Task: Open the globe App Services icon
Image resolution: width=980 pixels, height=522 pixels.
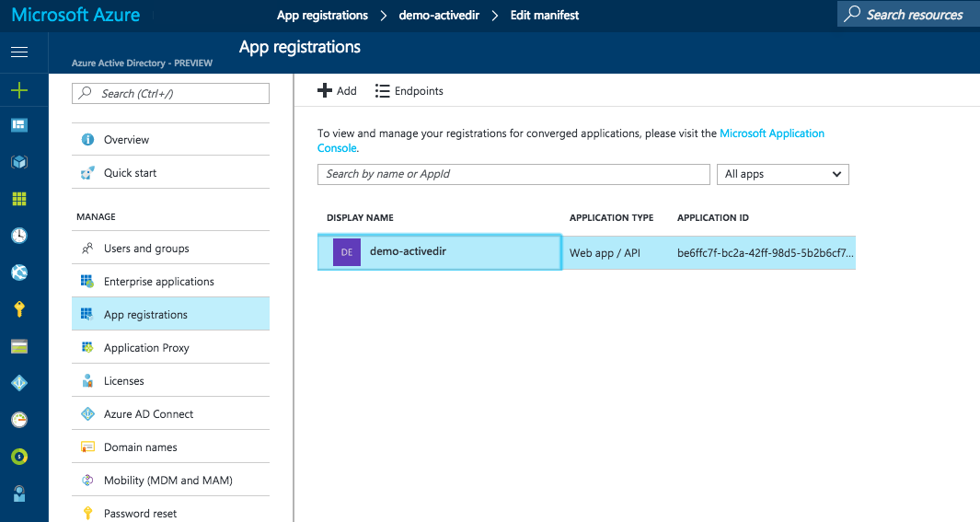Action: click(x=19, y=273)
